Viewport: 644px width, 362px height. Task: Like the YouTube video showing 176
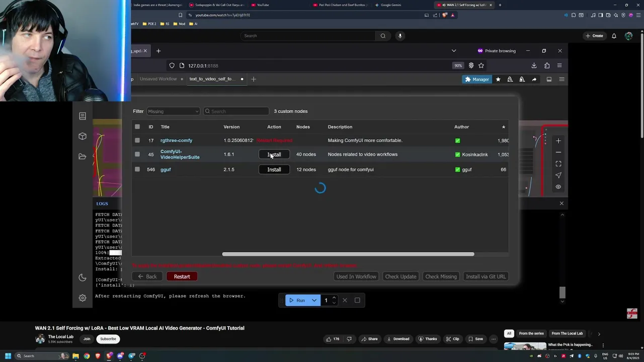pyautogui.click(x=333, y=339)
